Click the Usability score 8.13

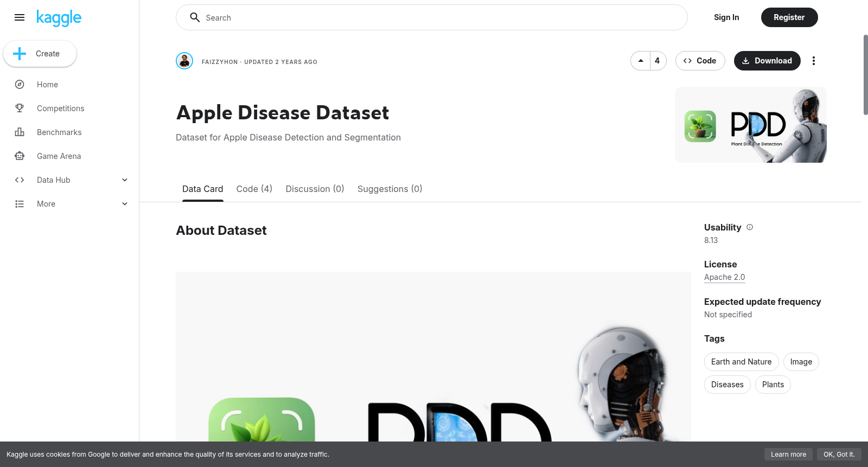[711, 240]
